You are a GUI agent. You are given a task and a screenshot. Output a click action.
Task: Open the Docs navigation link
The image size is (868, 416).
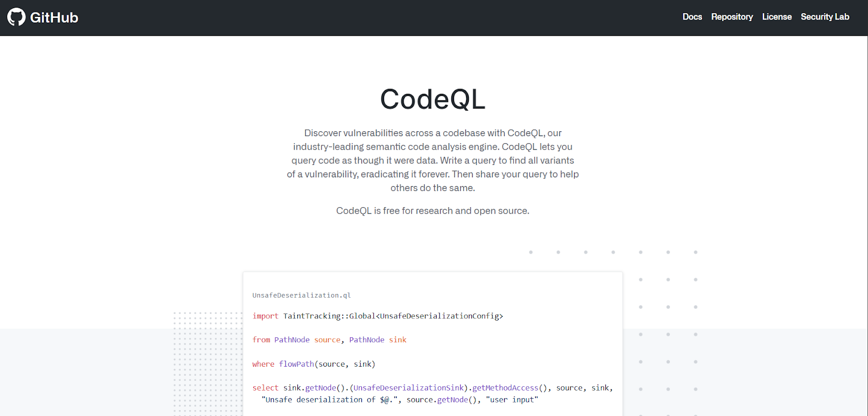click(x=692, y=17)
